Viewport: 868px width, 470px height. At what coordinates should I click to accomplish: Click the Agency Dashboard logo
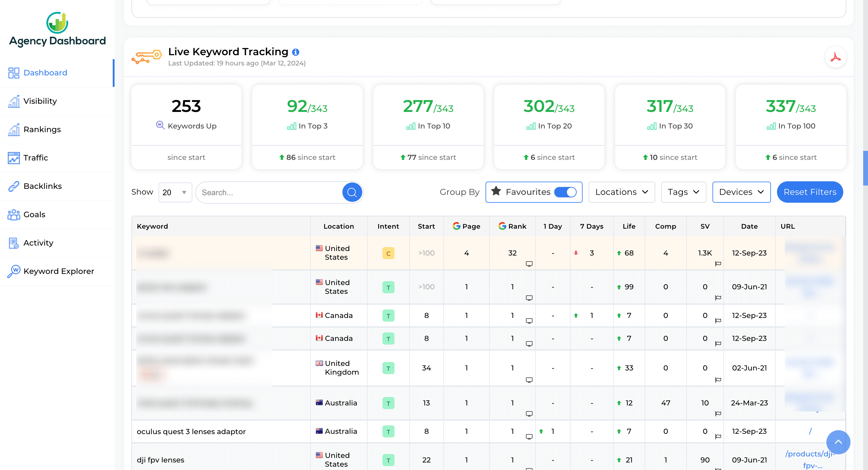57,29
